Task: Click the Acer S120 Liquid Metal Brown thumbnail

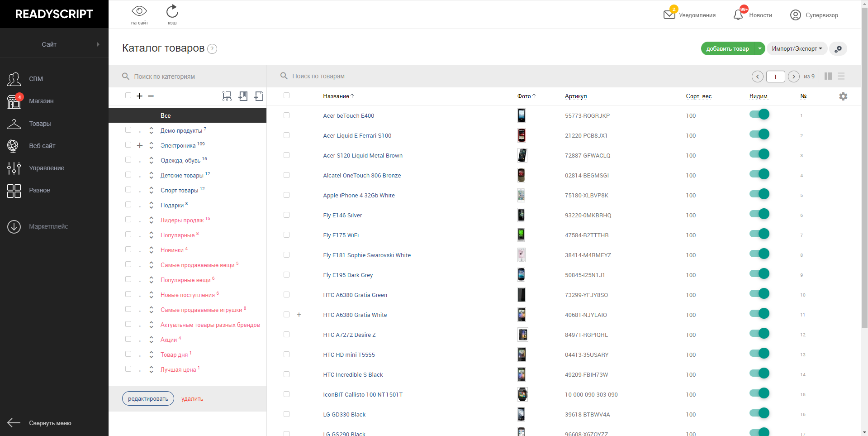Action: pos(522,155)
